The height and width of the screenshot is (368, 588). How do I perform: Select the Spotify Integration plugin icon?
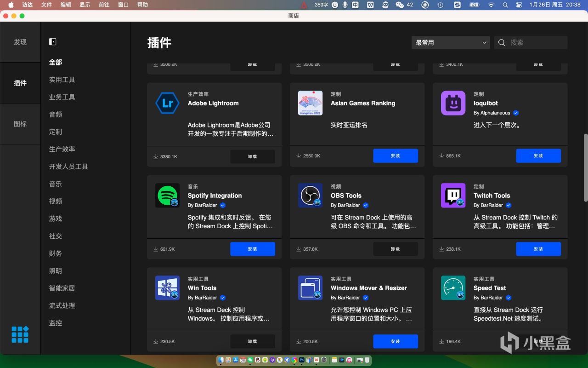point(167,195)
